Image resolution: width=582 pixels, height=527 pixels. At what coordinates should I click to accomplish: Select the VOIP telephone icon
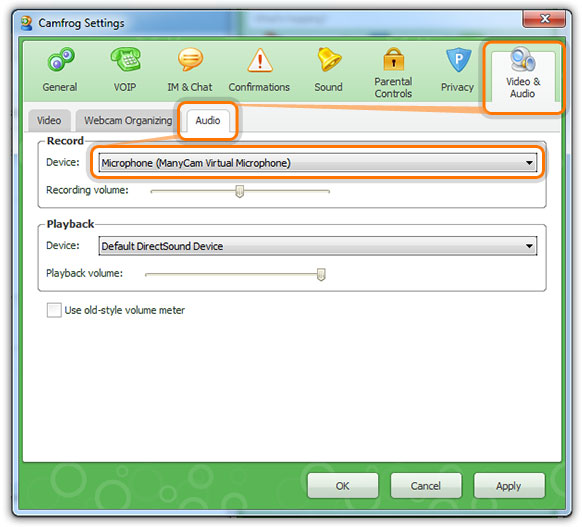(x=125, y=59)
